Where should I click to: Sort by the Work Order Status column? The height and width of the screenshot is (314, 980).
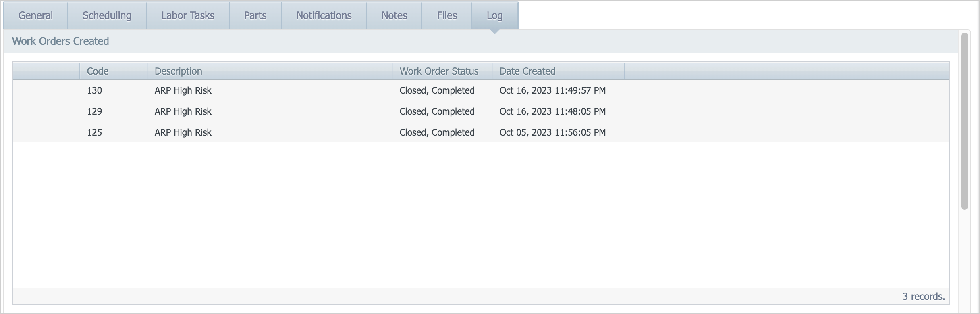(439, 71)
